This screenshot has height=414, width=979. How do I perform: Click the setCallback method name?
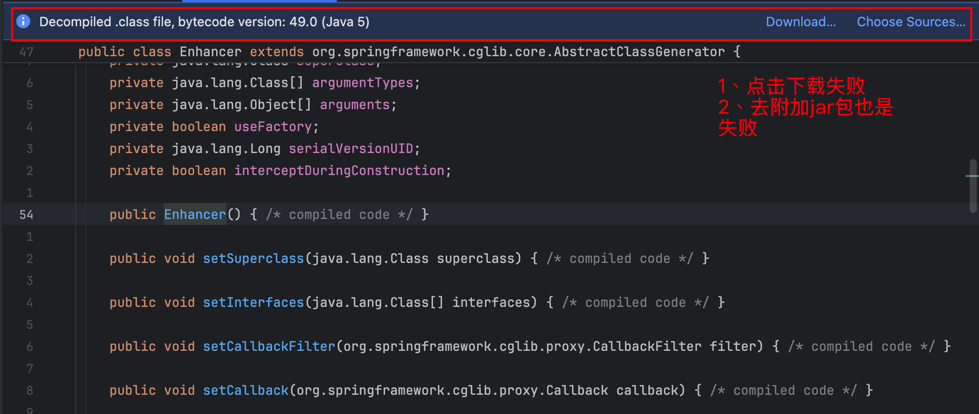point(245,390)
